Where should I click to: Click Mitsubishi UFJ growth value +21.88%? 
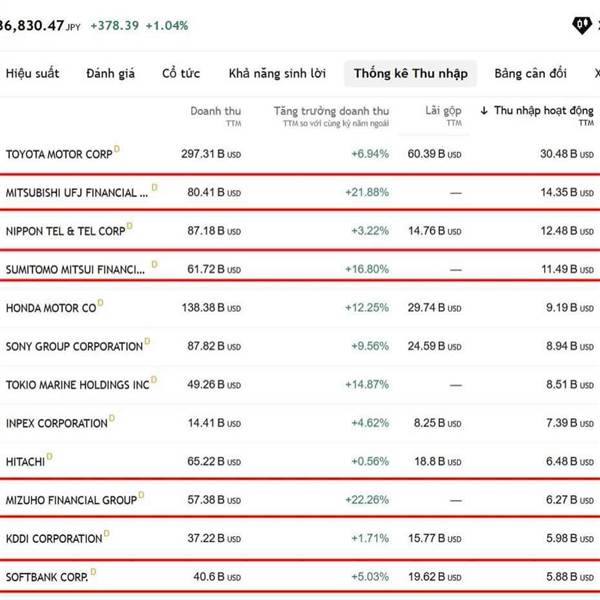(367, 192)
